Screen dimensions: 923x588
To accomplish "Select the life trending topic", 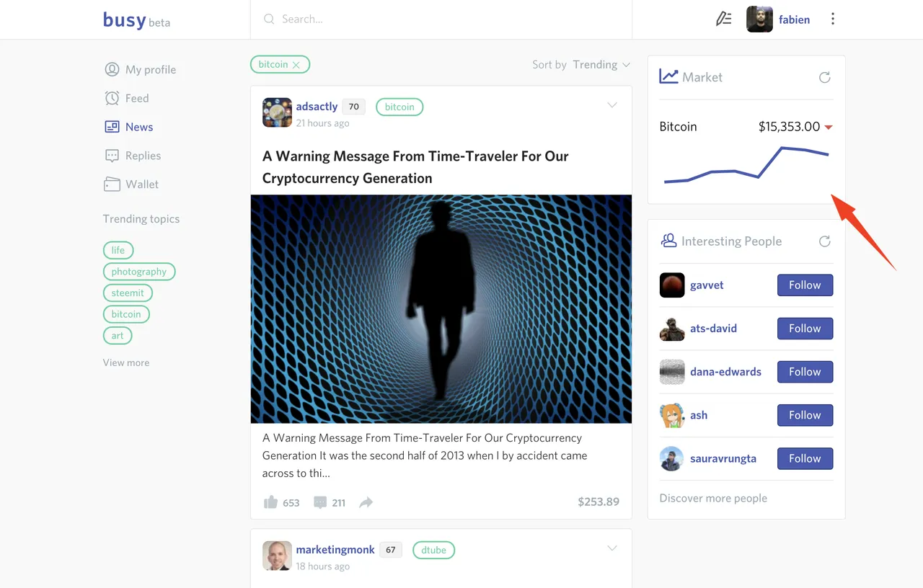I will [x=118, y=250].
